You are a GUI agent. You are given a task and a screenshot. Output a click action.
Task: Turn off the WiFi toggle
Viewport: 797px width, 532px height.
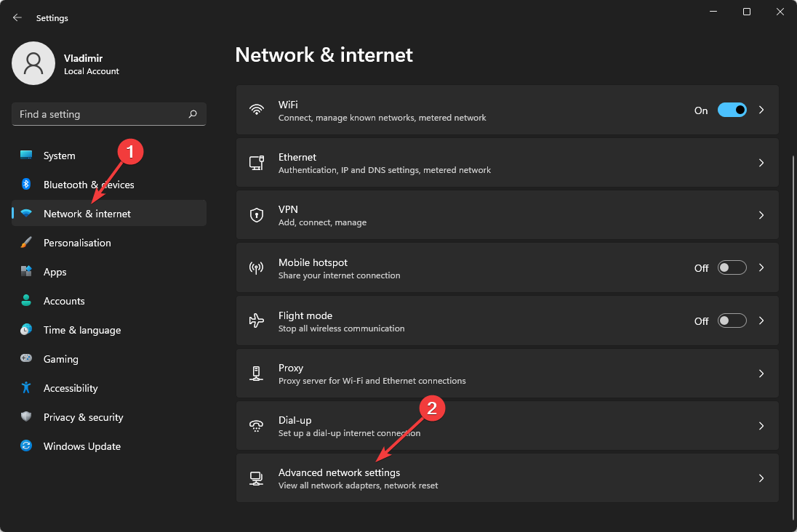tap(732, 110)
